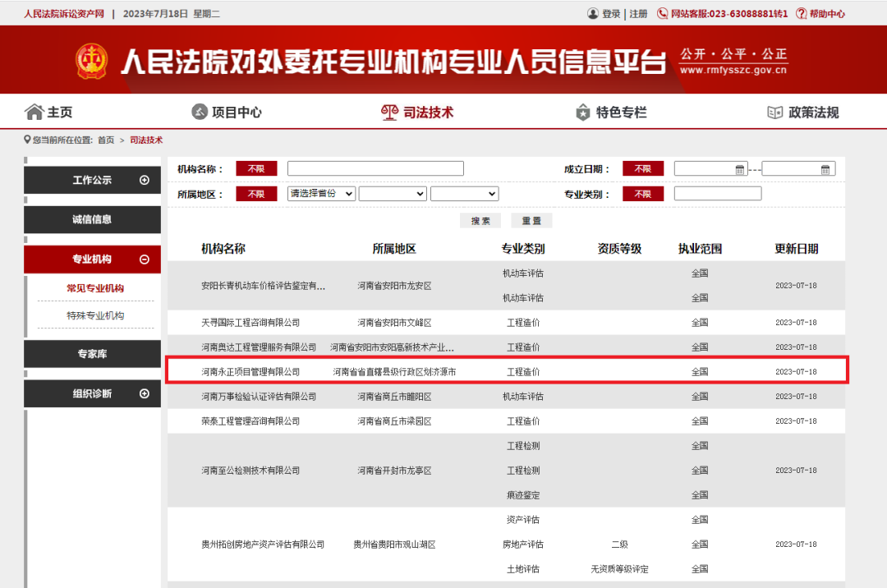
Task: Click 贵州省贵阳市观山湖区 region cell
Action: [x=394, y=544]
